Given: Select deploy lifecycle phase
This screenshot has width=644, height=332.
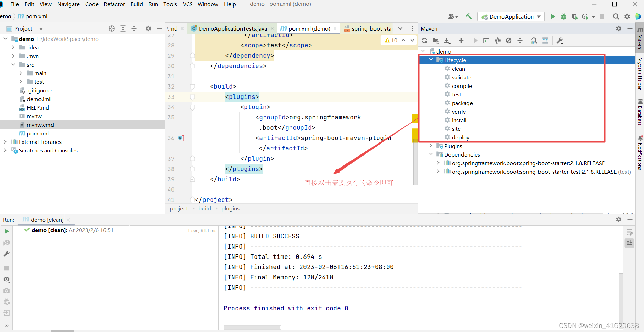Looking at the screenshot, I should pos(460,137).
